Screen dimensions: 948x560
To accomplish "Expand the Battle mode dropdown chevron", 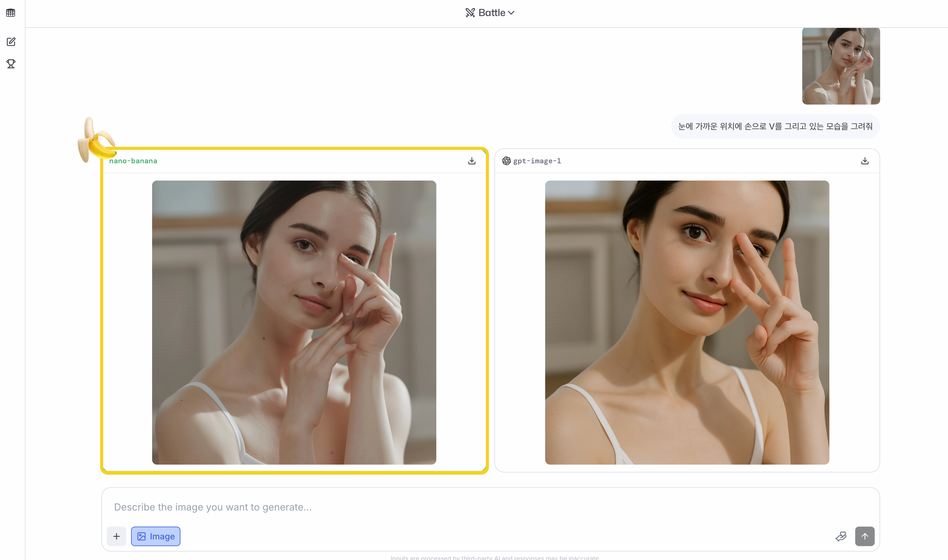I will pyautogui.click(x=511, y=13).
